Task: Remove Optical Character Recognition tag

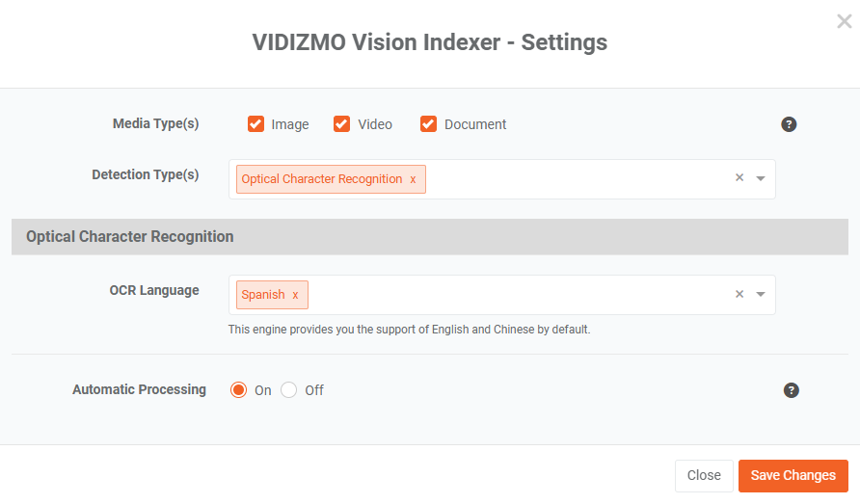Action: [x=413, y=179]
